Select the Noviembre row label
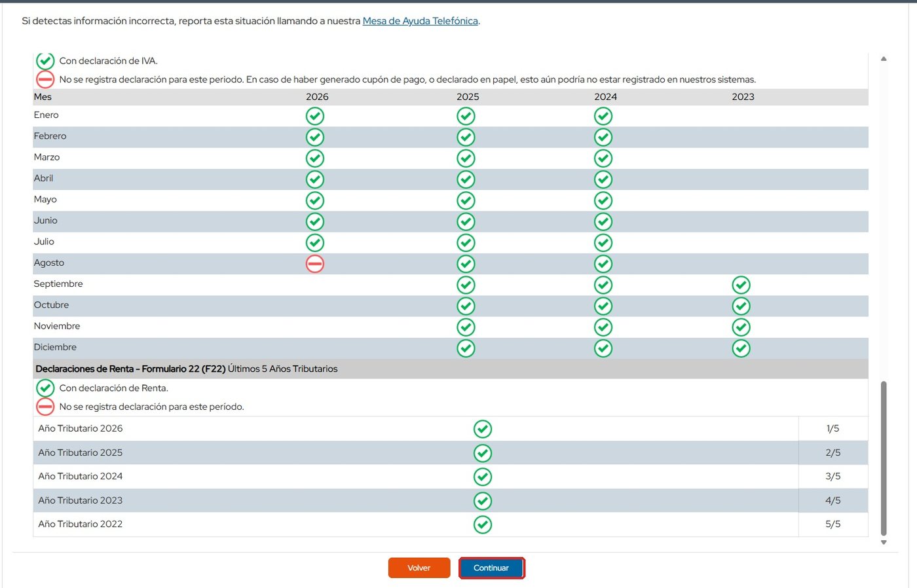The width and height of the screenshot is (917, 588). [x=57, y=326]
